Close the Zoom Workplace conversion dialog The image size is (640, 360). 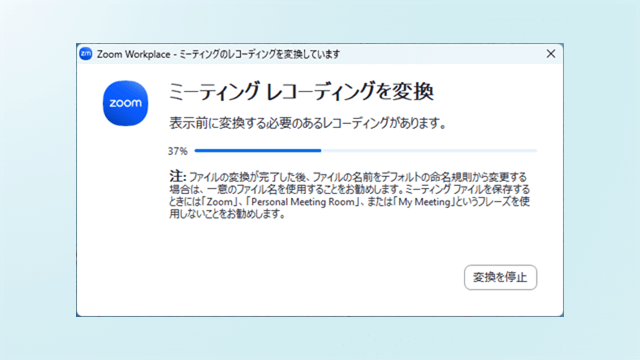click(x=551, y=53)
